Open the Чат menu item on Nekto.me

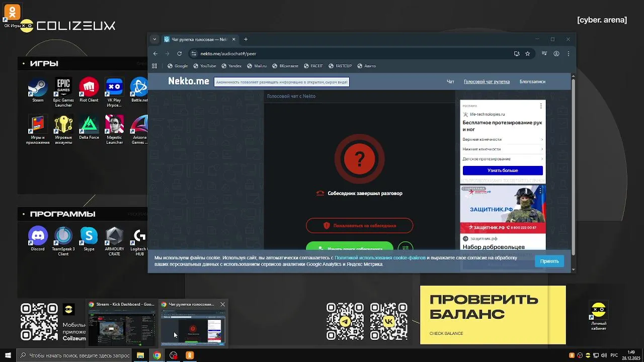(x=450, y=81)
